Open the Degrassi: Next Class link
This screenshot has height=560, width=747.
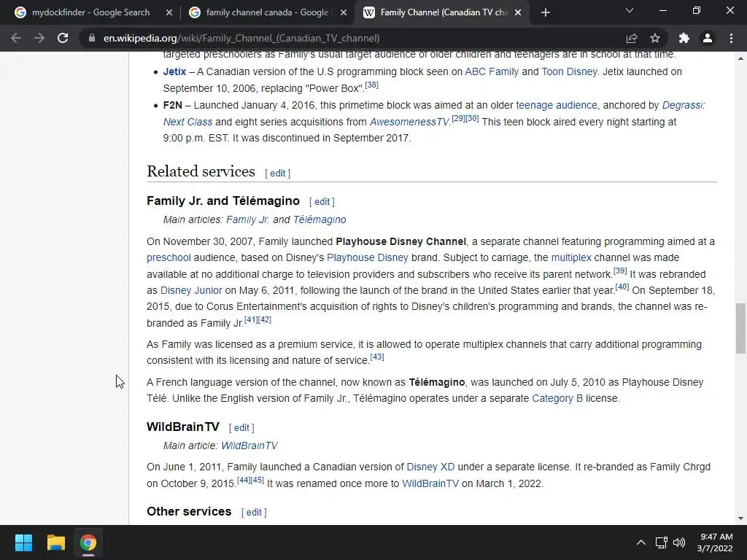pos(683,105)
